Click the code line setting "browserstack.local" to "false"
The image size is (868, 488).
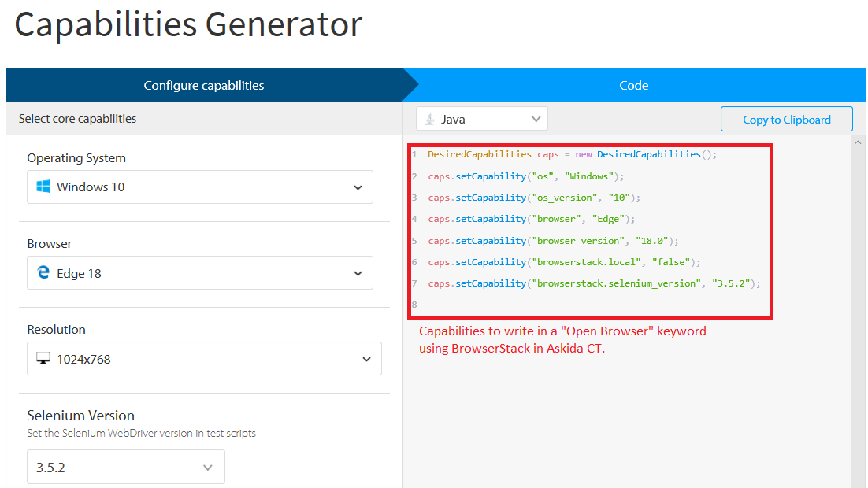click(x=564, y=262)
